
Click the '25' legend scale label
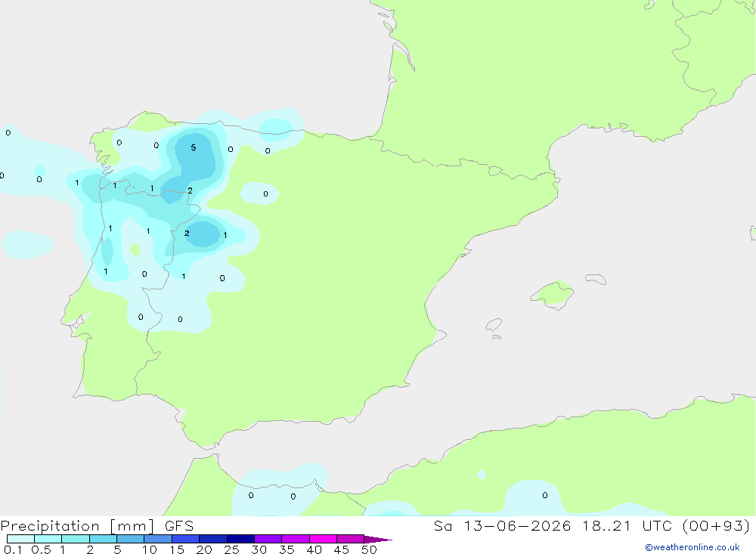(x=231, y=549)
